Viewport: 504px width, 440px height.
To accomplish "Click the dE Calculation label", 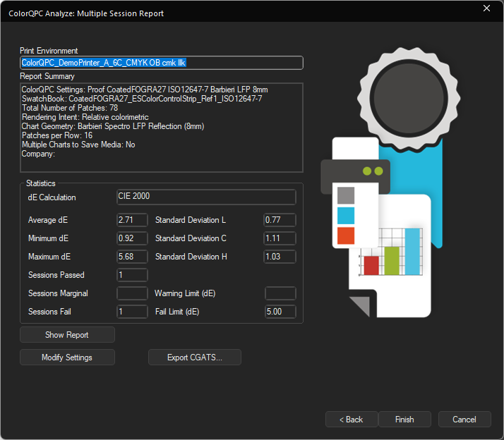I will [x=52, y=197].
